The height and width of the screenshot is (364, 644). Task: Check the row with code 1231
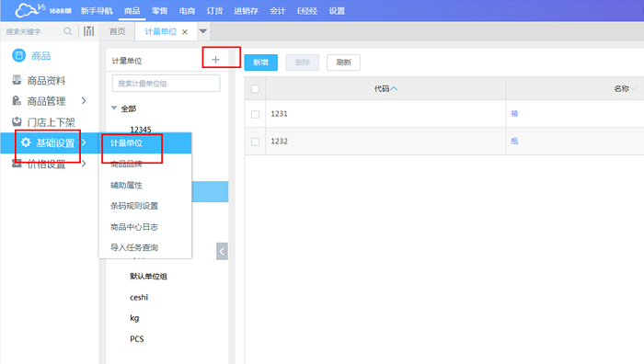(255, 114)
